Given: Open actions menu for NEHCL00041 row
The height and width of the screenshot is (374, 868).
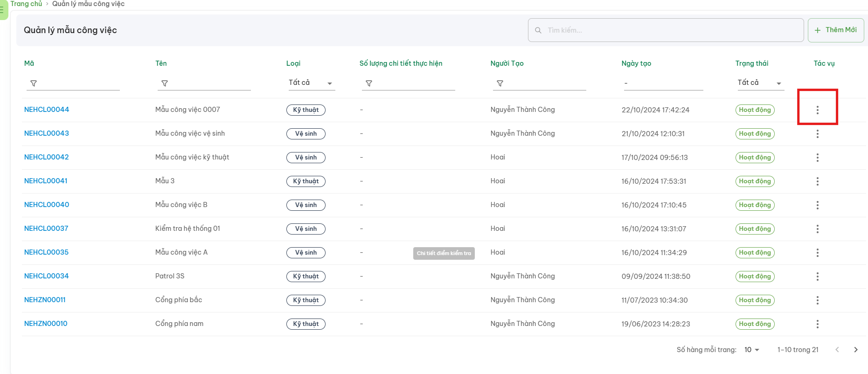Looking at the screenshot, I should [x=817, y=181].
